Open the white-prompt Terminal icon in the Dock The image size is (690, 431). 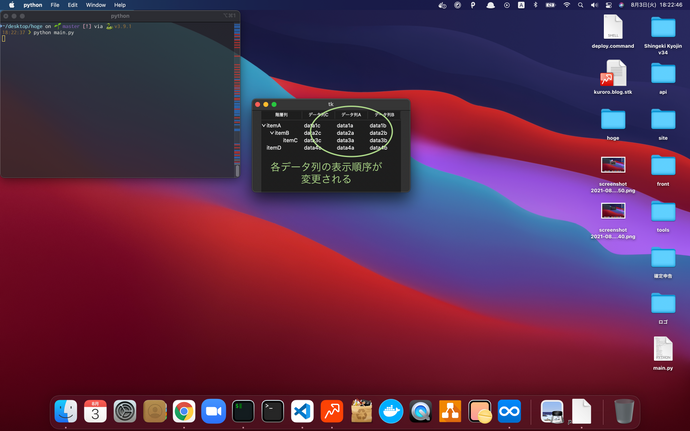pyautogui.click(x=272, y=411)
